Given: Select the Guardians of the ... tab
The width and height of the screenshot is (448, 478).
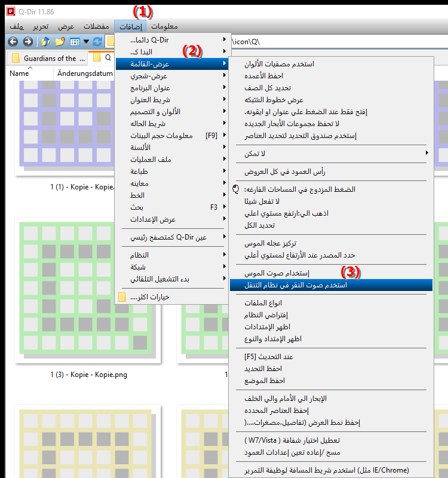Looking at the screenshot, I should point(48,58).
